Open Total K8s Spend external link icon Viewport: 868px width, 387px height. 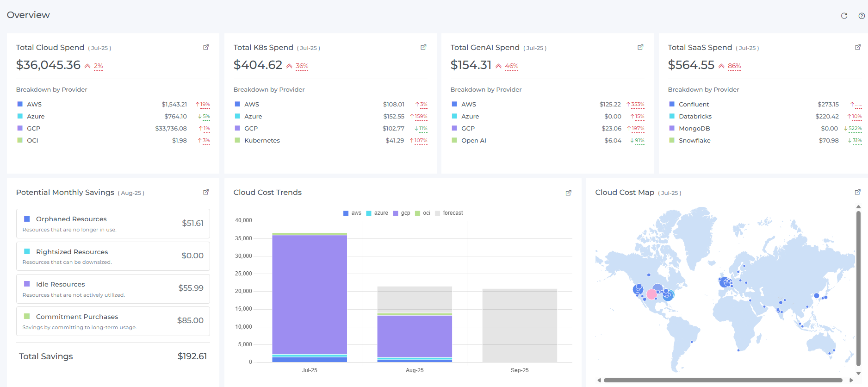(x=423, y=47)
